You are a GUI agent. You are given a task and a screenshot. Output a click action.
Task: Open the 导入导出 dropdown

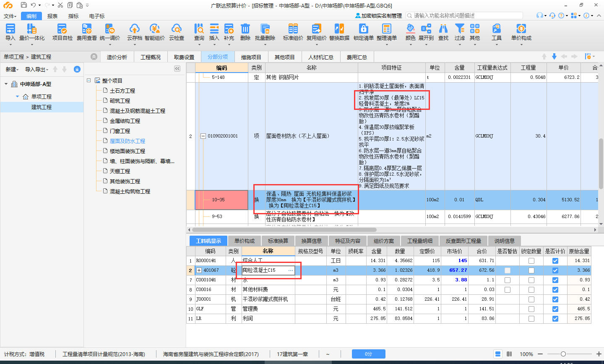pos(36,69)
